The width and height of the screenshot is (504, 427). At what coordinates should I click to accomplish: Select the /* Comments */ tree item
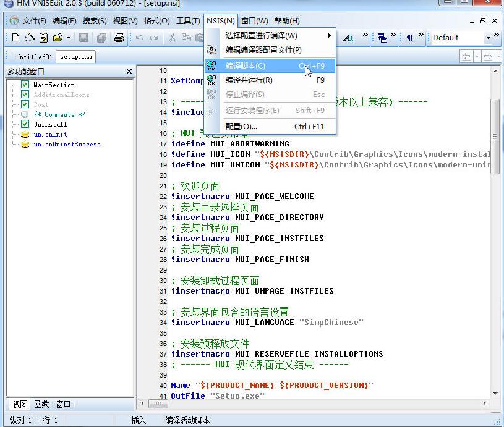pyautogui.click(x=59, y=114)
